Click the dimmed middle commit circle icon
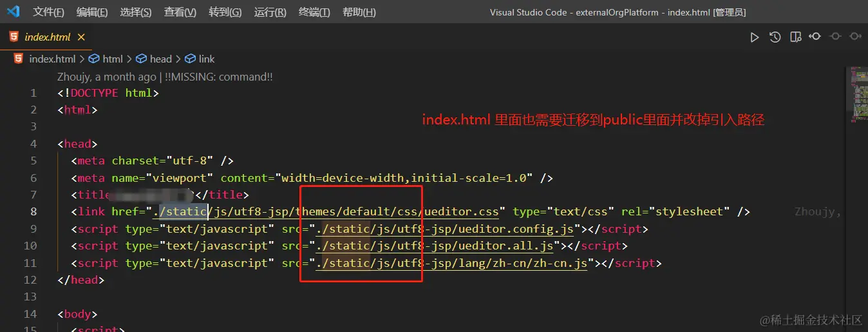Screen dimensions: 868x332 pyautogui.click(x=835, y=37)
